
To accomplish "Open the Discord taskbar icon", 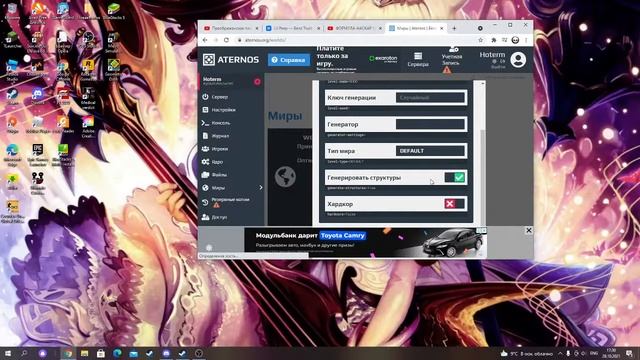I will (166, 353).
